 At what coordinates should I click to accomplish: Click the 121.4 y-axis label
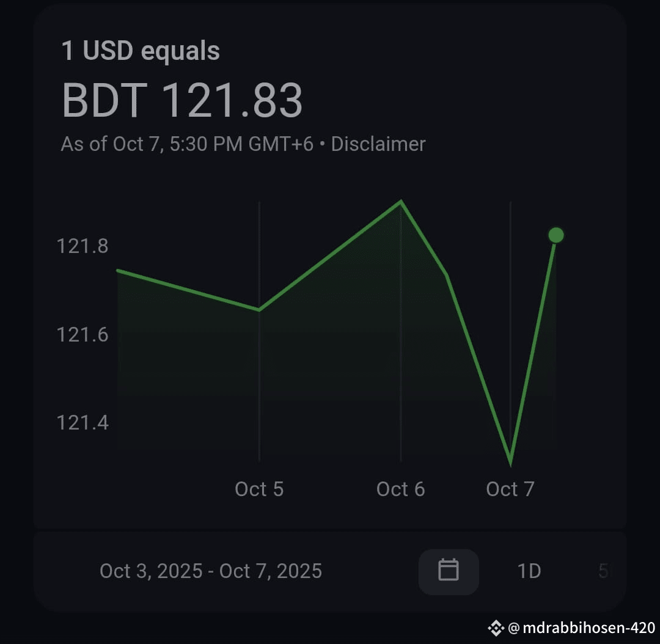[x=82, y=423]
